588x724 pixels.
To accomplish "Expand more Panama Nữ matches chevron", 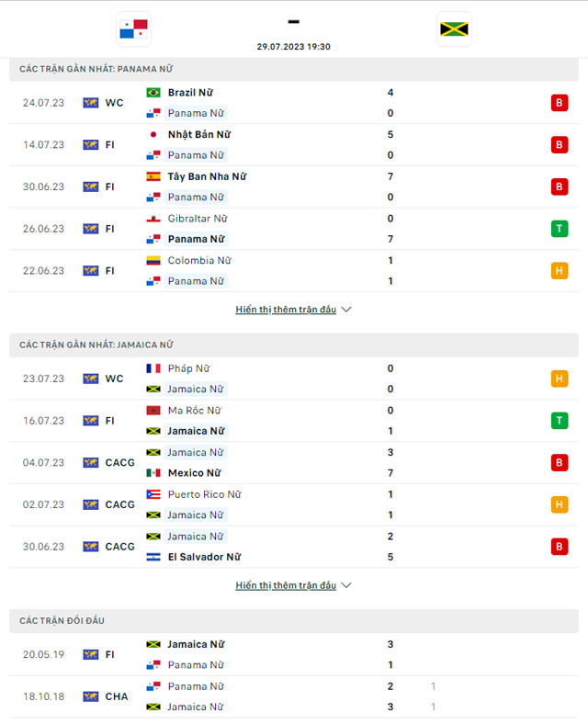I will [346, 310].
